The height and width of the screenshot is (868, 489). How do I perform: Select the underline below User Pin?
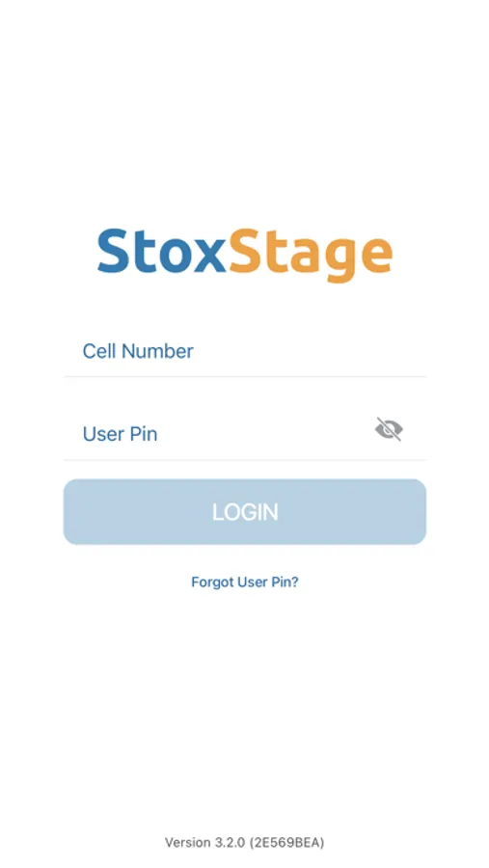click(x=245, y=460)
